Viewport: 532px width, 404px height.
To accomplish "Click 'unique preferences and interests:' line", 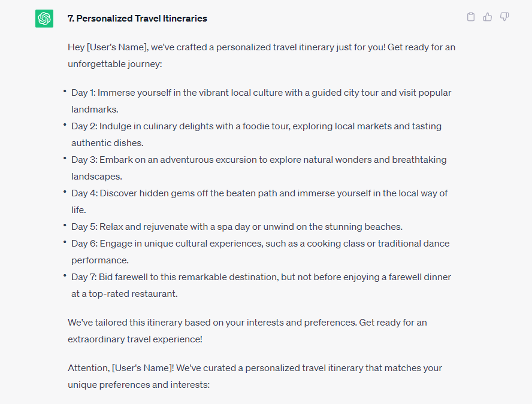I will click(x=139, y=385).
